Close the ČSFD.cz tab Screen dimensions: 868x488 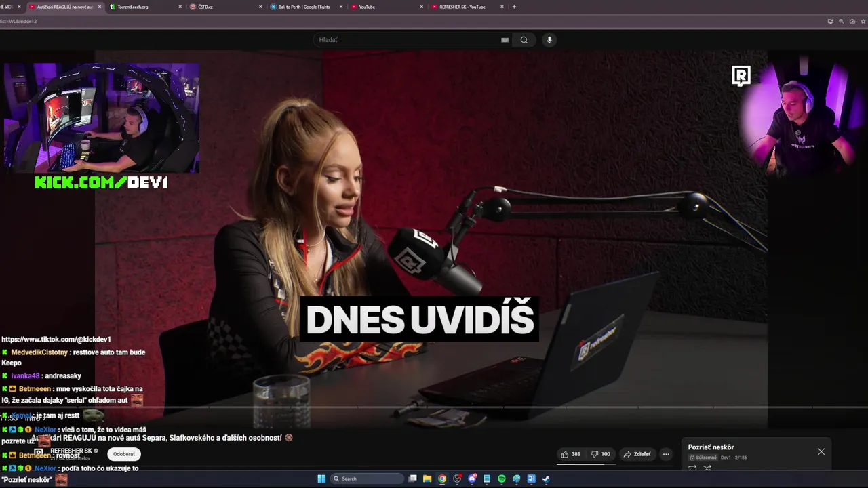(260, 7)
